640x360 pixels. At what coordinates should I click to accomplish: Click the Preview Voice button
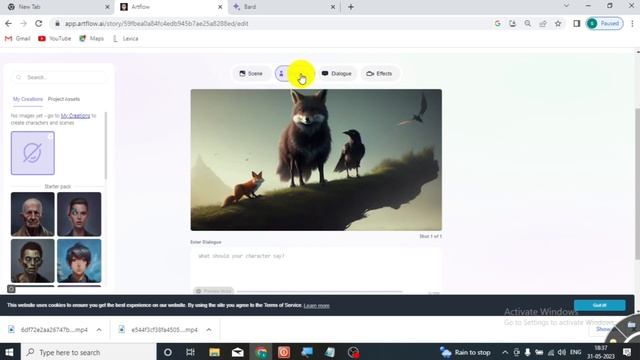pos(213,291)
